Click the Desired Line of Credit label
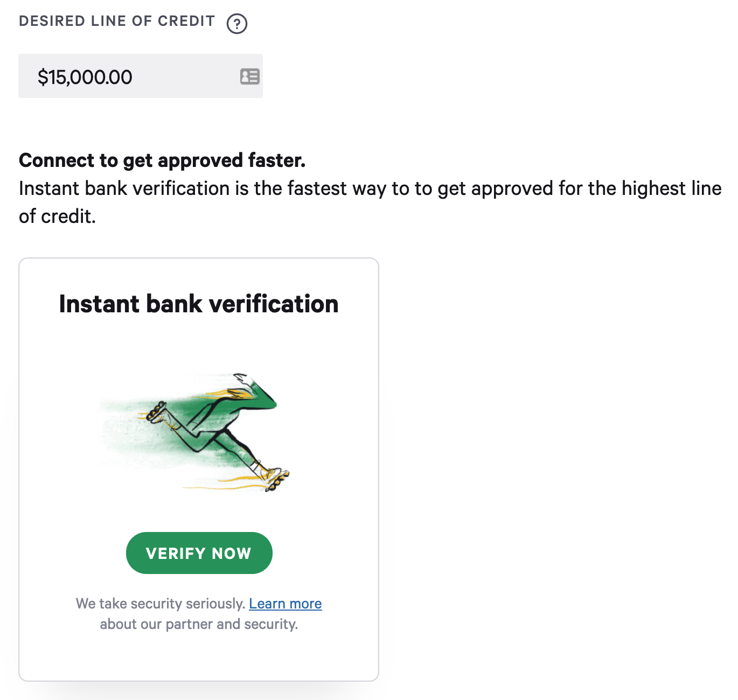This screenshot has height=700, width=738. pos(117,21)
